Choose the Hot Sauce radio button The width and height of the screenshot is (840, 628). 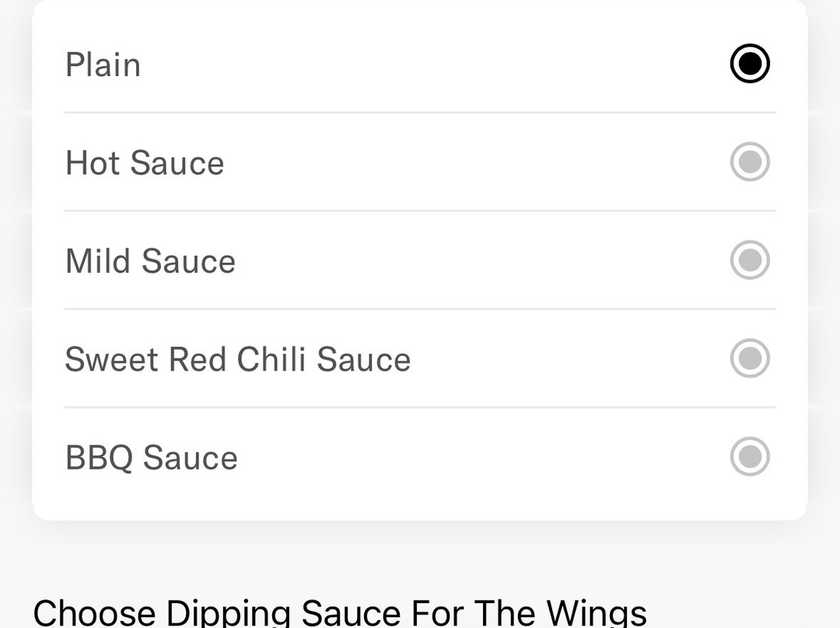coord(750,162)
